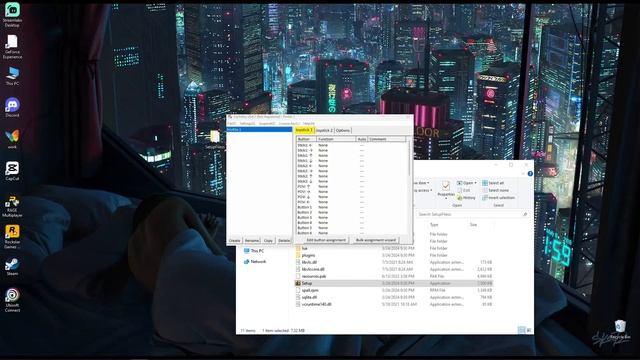This screenshot has width=640, height=360.
Task: Select the Button 4 row in JoyToKey
Action: click(351, 222)
